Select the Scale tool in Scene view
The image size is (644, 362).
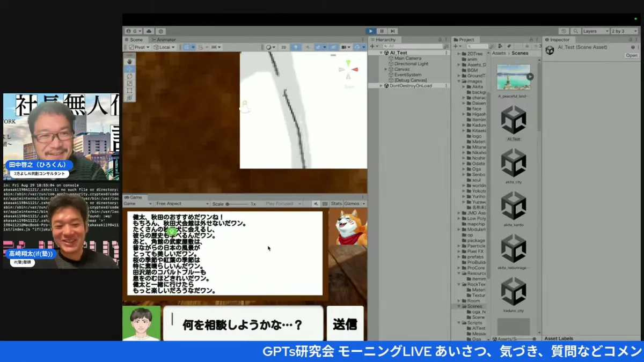point(129,84)
